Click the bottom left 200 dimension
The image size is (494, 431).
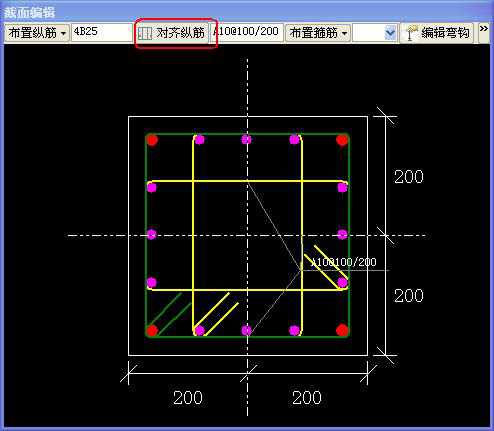[188, 397]
